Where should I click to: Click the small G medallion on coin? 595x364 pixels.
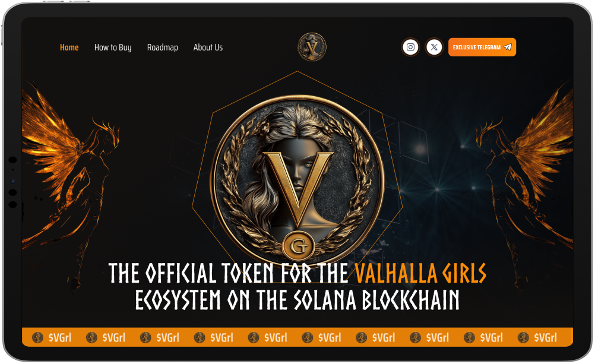click(299, 246)
